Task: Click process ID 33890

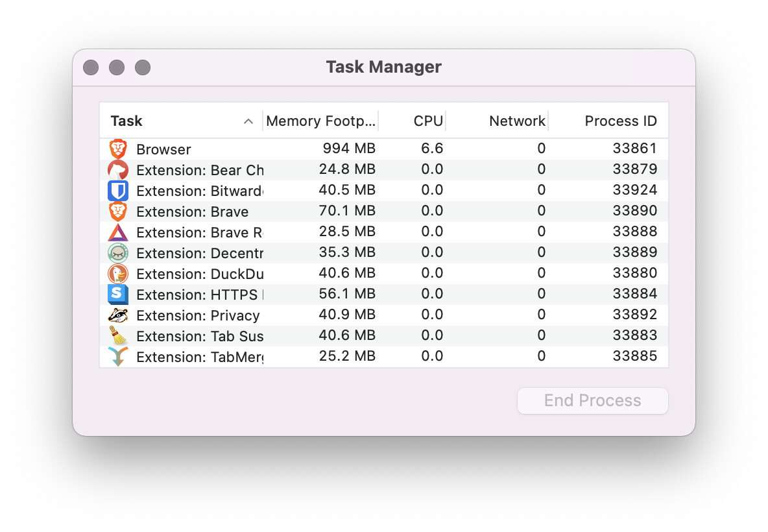Action: click(x=635, y=211)
